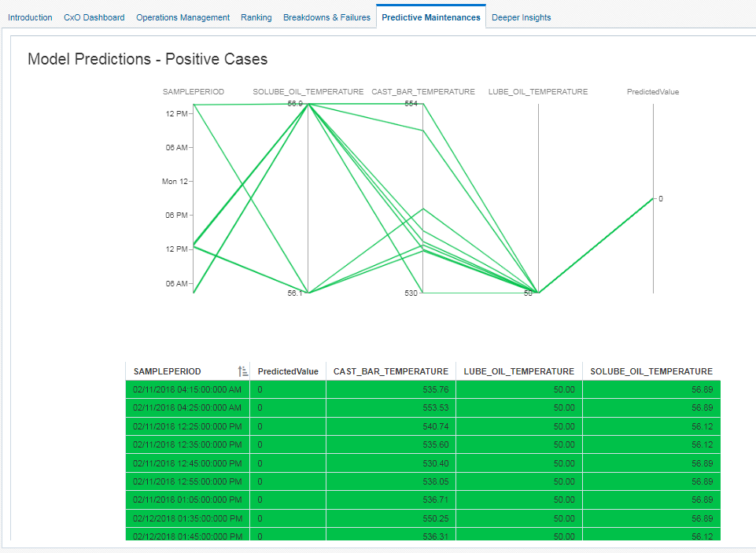
Task: Click the Model Predictions - Positive Cases title
Action: click(146, 59)
